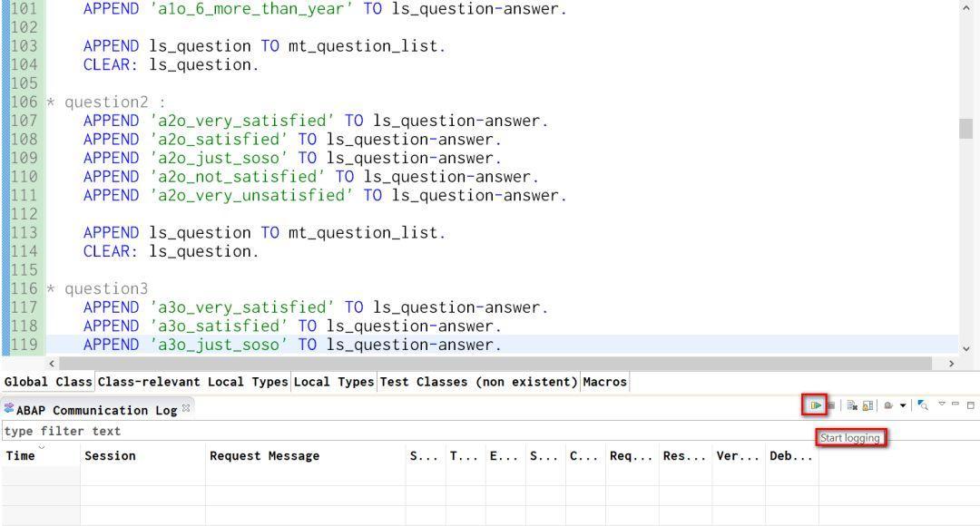Click the Res... column header
Image resolution: width=980 pixels, height=526 pixels.
684,455
